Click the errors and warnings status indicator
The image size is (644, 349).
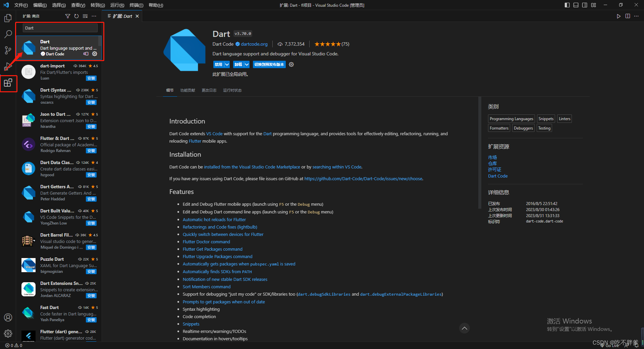[x=14, y=345]
